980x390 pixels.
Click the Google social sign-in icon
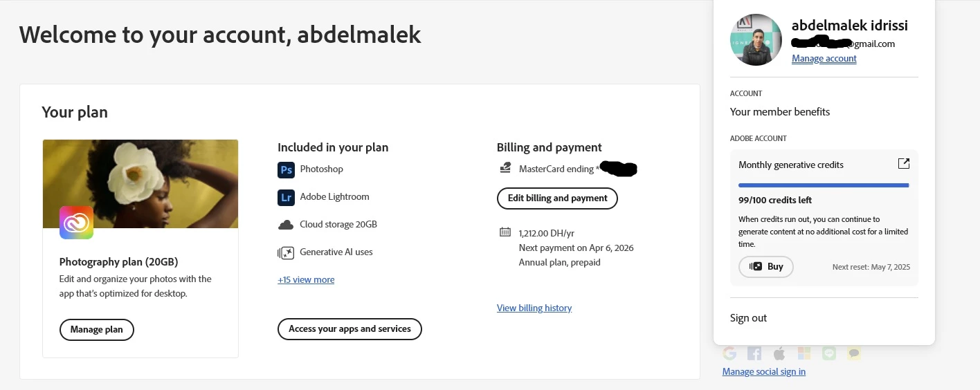click(729, 353)
